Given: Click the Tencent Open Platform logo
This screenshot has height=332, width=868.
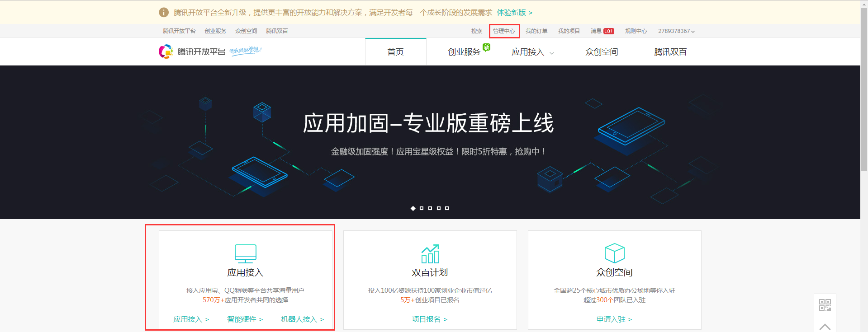Looking at the screenshot, I should tap(192, 51).
